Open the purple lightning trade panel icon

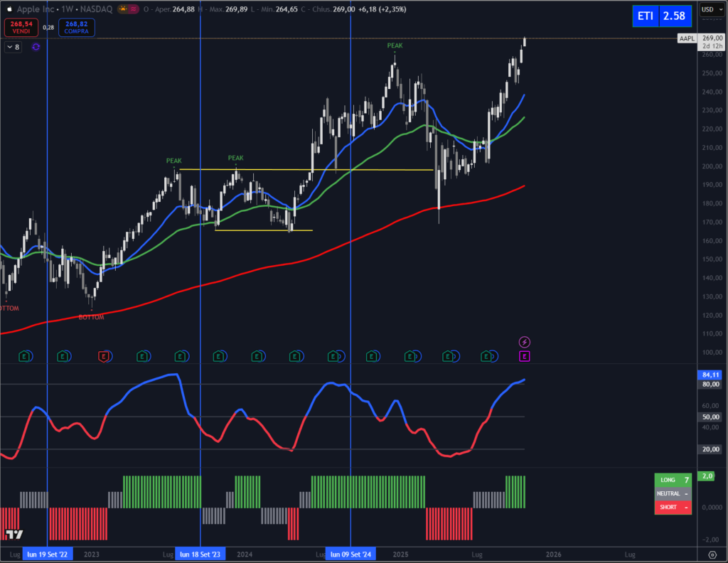pos(524,342)
